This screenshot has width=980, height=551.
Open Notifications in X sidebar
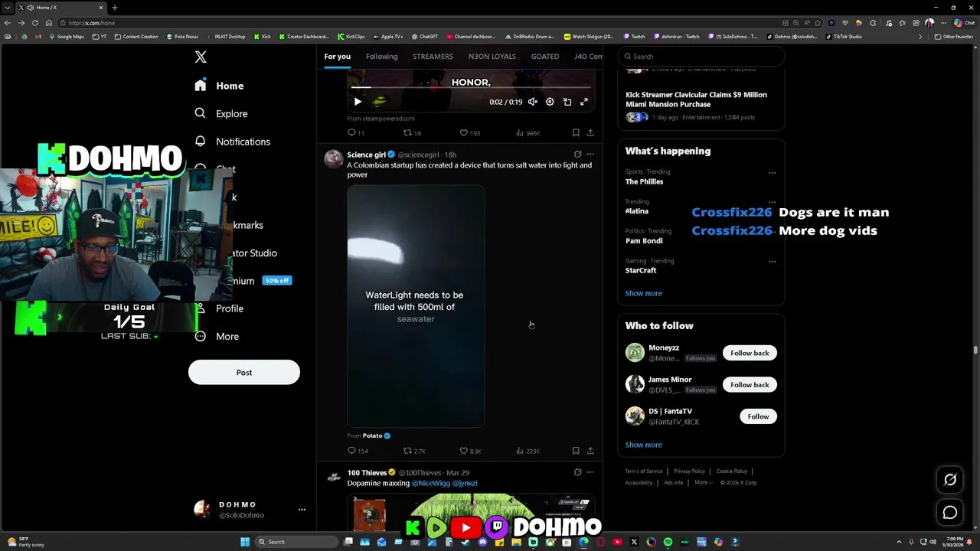(x=233, y=142)
